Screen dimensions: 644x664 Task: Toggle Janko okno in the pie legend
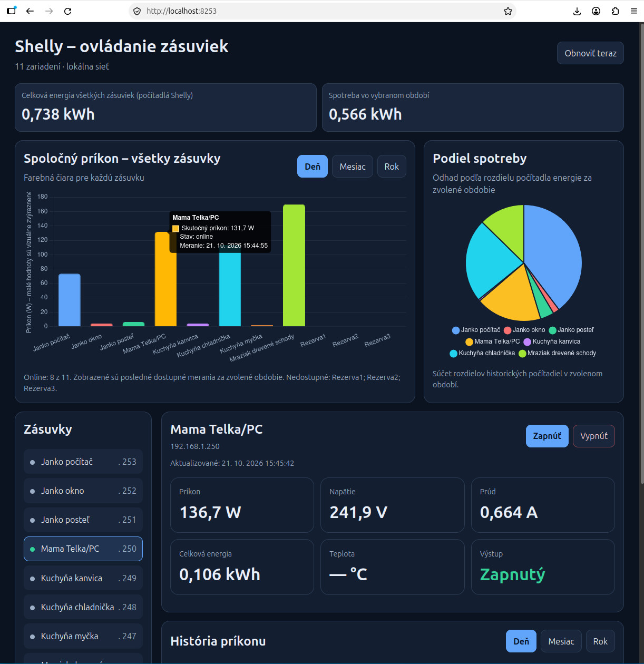524,330
